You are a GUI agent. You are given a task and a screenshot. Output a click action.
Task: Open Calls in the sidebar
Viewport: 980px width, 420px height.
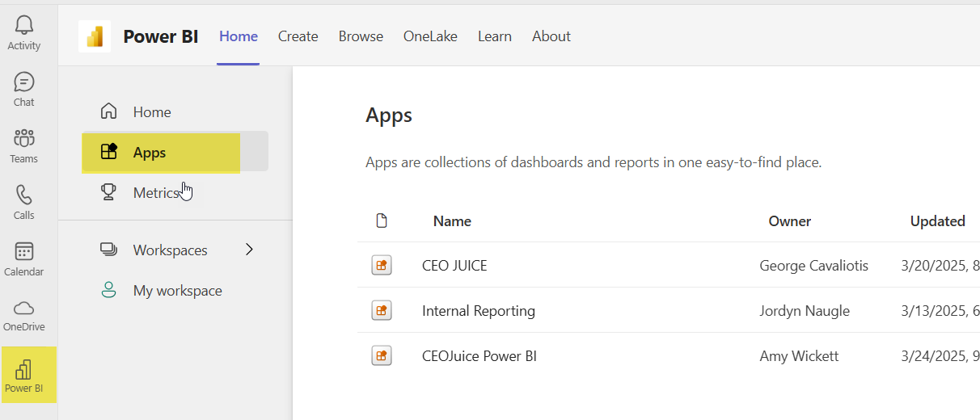click(x=24, y=203)
